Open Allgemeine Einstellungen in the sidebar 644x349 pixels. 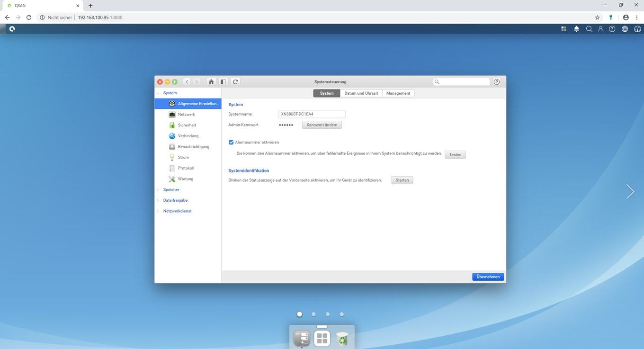point(188,104)
